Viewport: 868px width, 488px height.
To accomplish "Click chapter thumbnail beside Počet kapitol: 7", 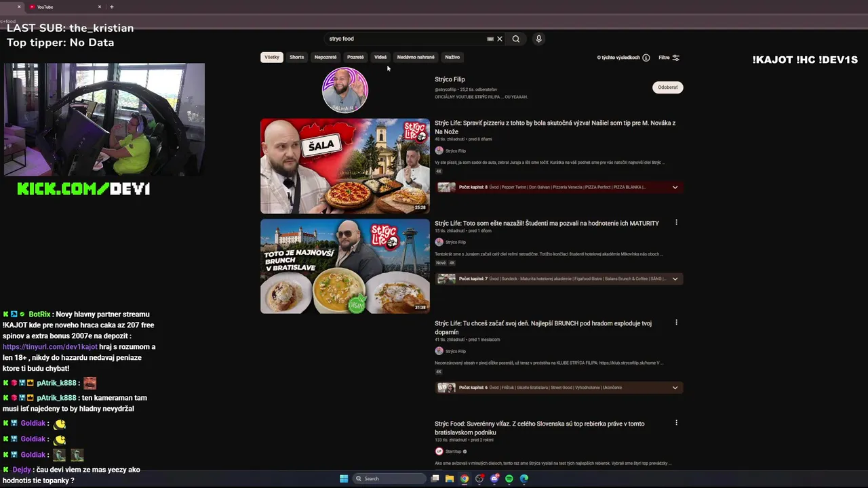I will pos(446,279).
